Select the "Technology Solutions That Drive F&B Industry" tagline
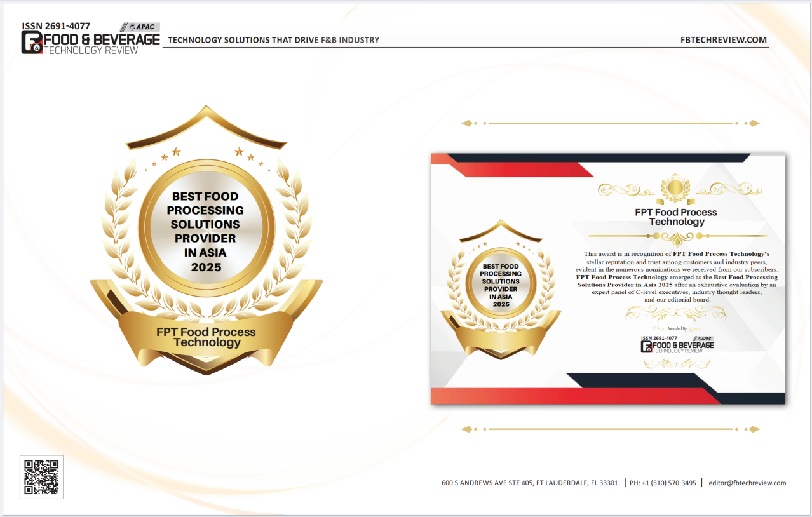Image resolution: width=812 pixels, height=517 pixels. pos(273,40)
